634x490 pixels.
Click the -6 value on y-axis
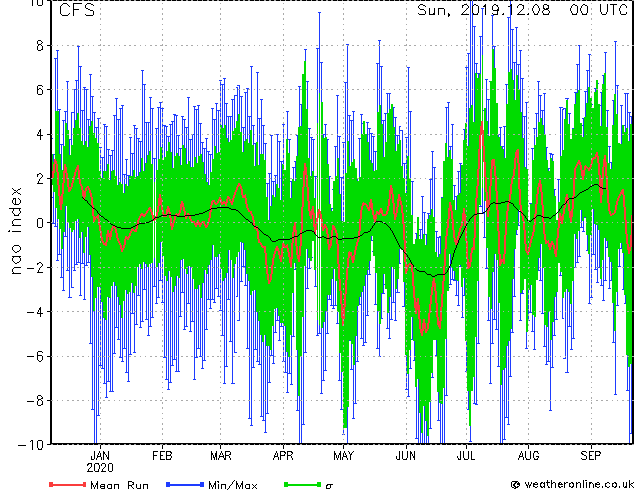click(35, 356)
